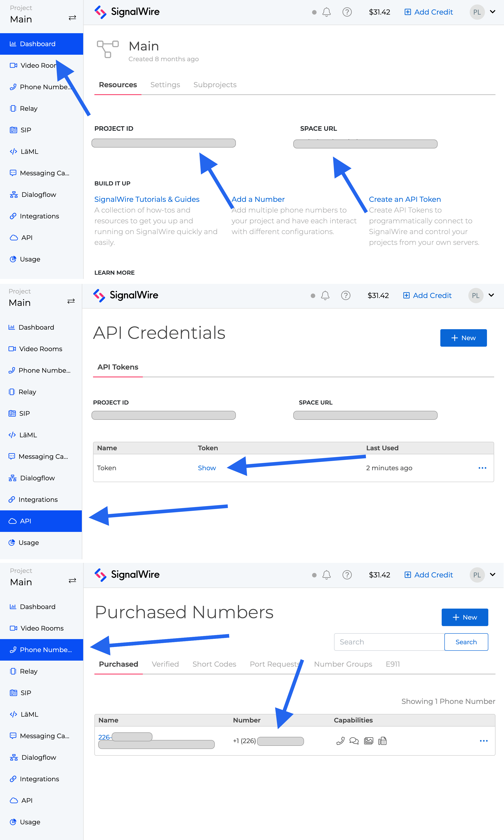Open the Usage section in sidebar
Image resolution: width=504 pixels, height=840 pixels.
pyautogui.click(x=30, y=259)
